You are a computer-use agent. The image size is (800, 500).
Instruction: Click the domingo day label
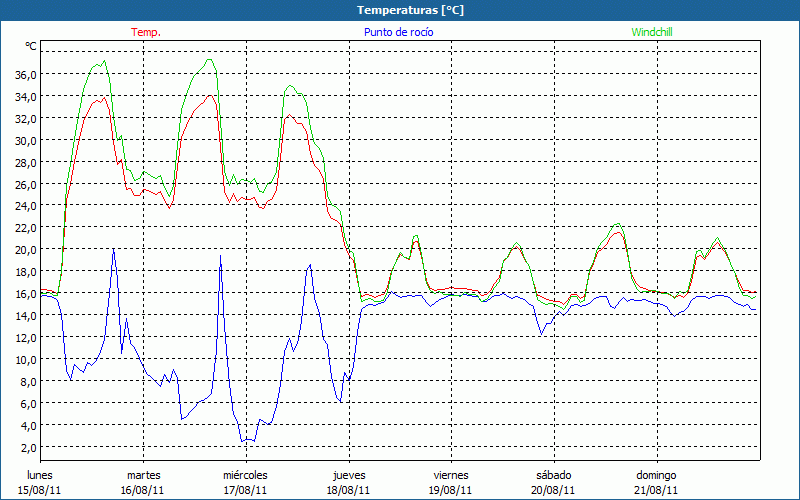656,475
